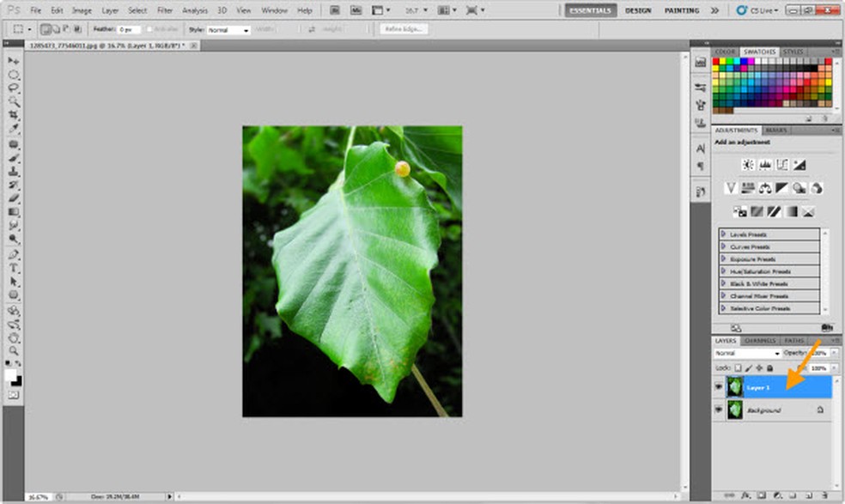
Task: Activate the Zoom tool in the toolbox
Action: pos(14,350)
